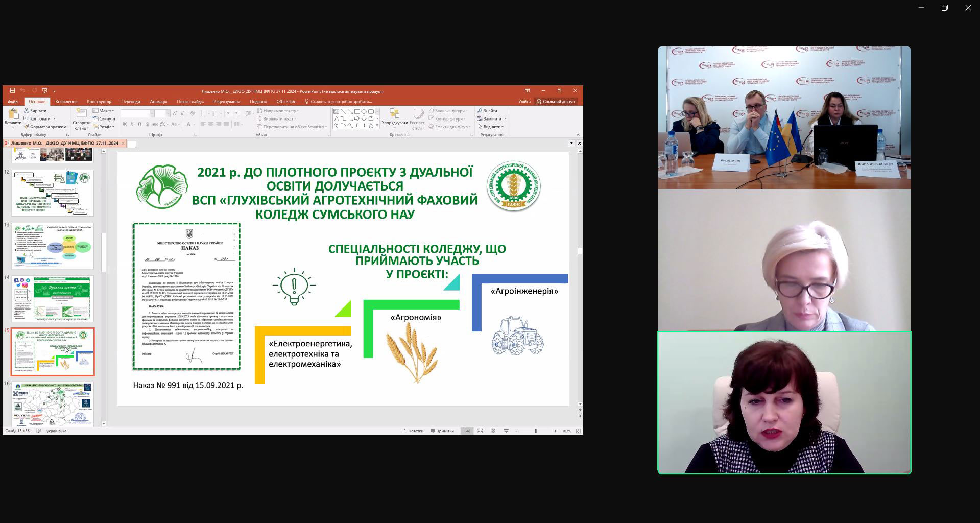Collapse the ribbon with the chevron arrow
This screenshot has width=980, height=523.
click(x=578, y=135)
